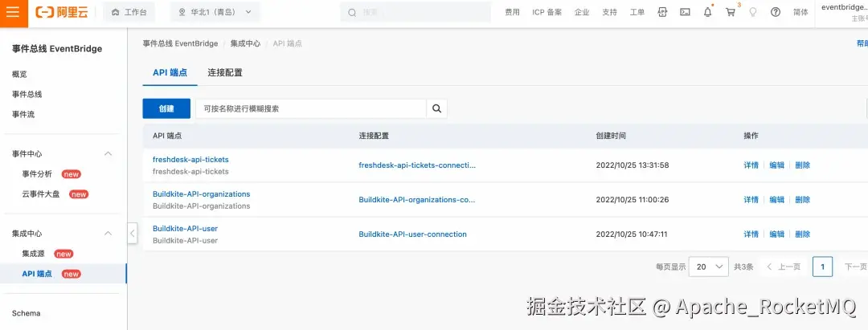Screen dimensions: 868x330
Task: Open Buildkite-API-user-connection link
Action: tap(412, 234)
